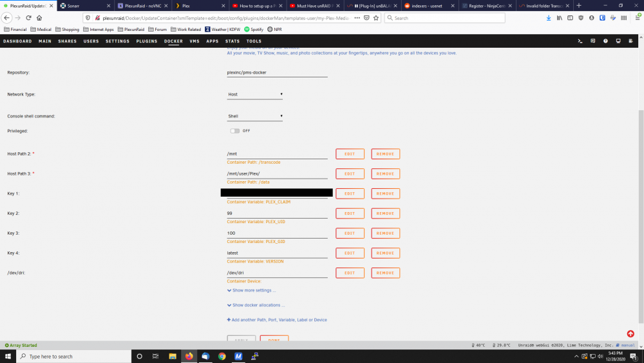This screenshot has height=363, width=644.
Task: Open the page actions ellipsis menu
Action: pos(357,18)
